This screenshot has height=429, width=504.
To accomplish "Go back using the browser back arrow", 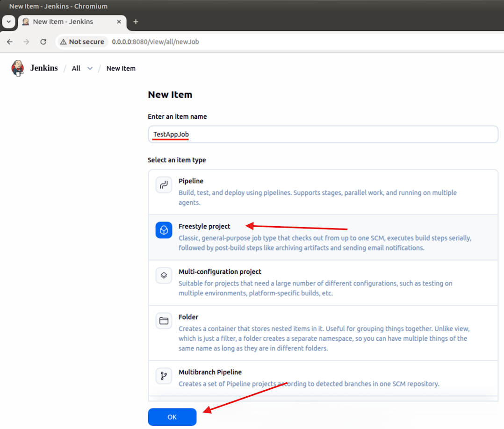I will (10, 42).
